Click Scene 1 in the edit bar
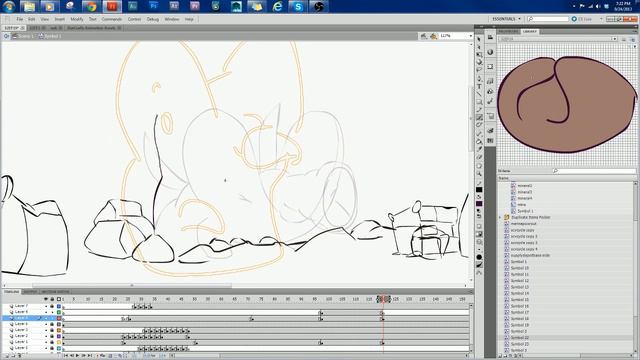 click(25, 36)
